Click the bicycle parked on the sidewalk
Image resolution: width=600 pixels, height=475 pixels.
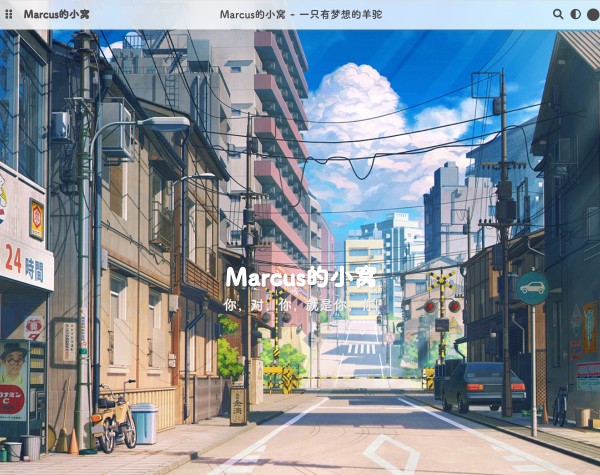click(114, 416)
